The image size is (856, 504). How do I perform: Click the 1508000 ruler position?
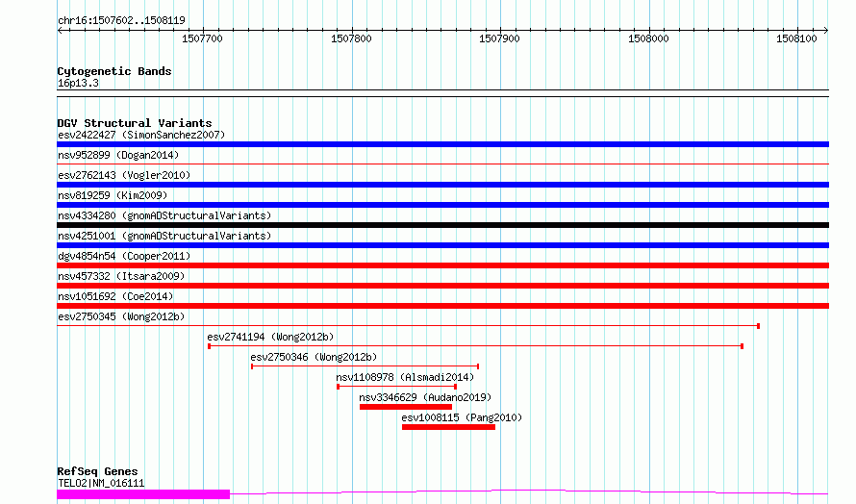pyautogui.click(x=648, y=38)
